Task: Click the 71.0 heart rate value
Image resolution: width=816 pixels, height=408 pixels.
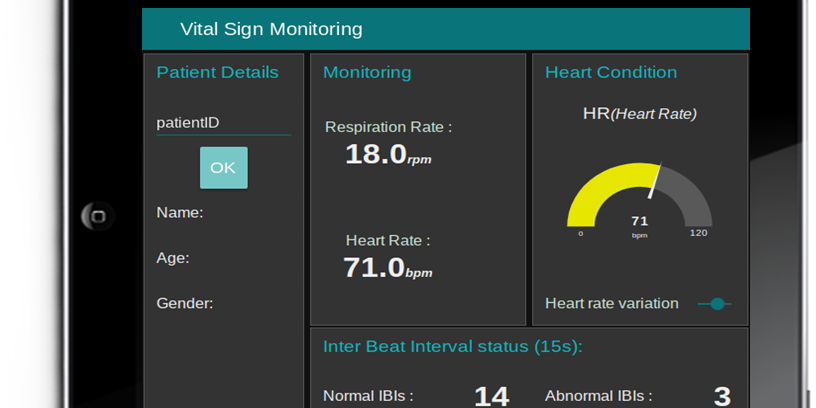Action: pos(375,267)
